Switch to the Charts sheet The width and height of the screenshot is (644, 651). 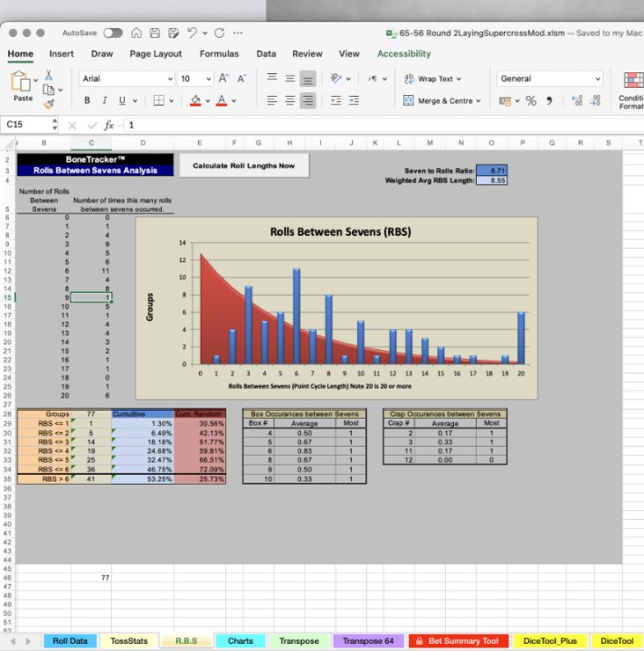[x=241, y=641]
